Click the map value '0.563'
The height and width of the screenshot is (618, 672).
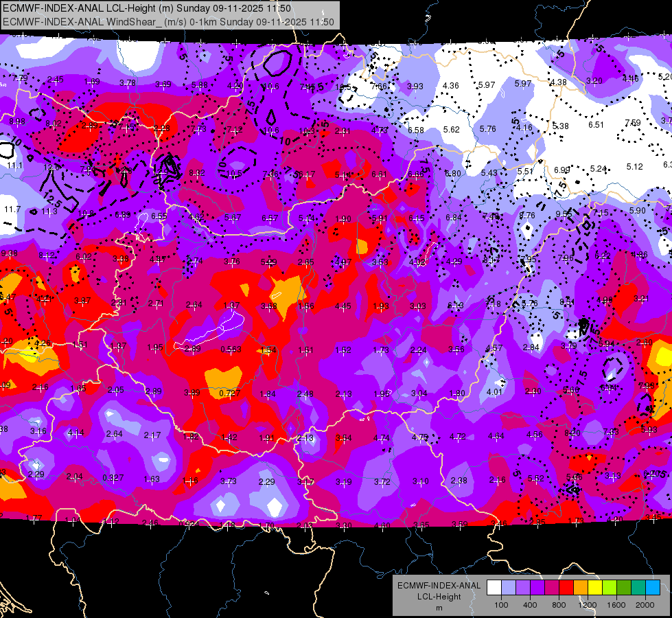coord(231,350)
